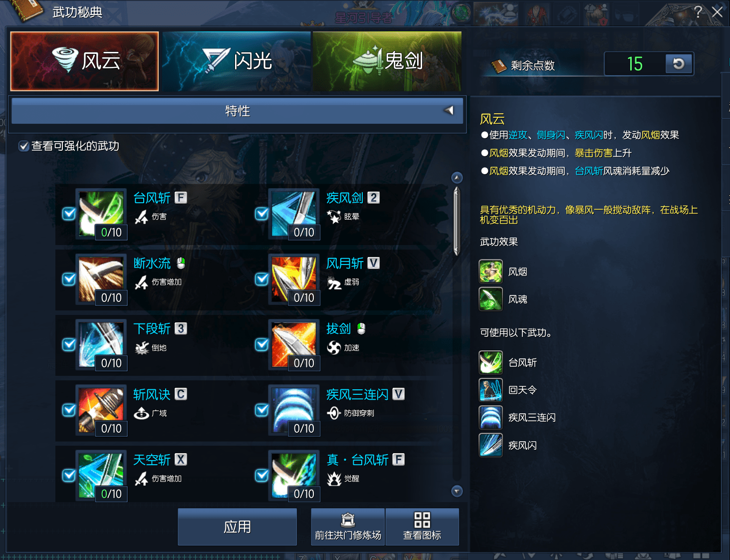Click the scroll-up arrow of the skill list
This screenshot has width=730, height=560.
[457, 178]
